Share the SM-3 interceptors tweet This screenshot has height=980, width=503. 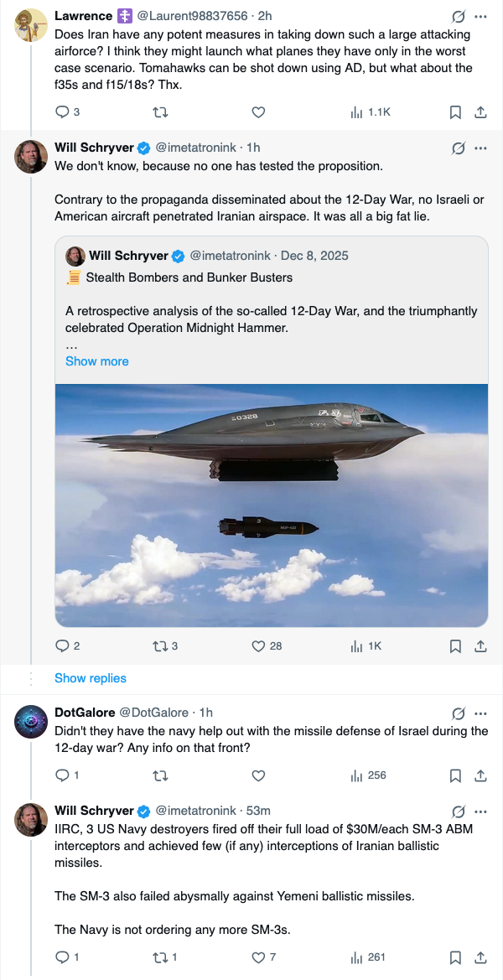481,957
